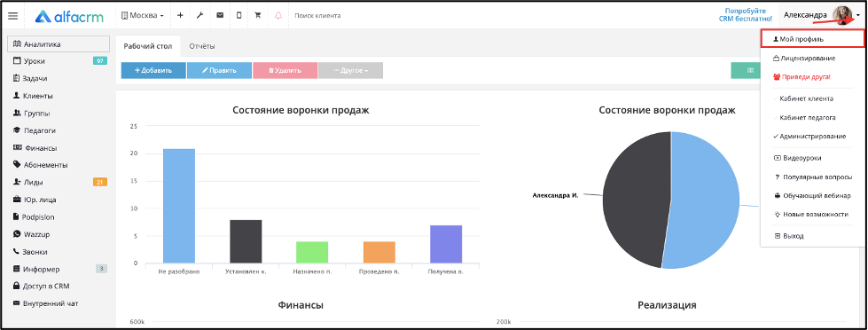Image resolution: width=868 pixels, height=330 pixels.
Task: Open Группы people icon in sidebar
Action: pos(17,113)
